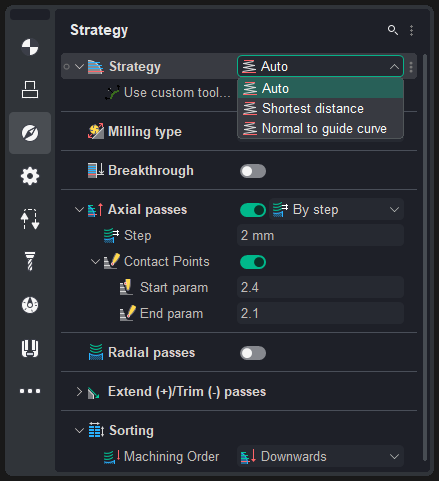Show more sidebar items via ellipsis
The height and width of the screenshot is (481, 439).
click(30, 391)
